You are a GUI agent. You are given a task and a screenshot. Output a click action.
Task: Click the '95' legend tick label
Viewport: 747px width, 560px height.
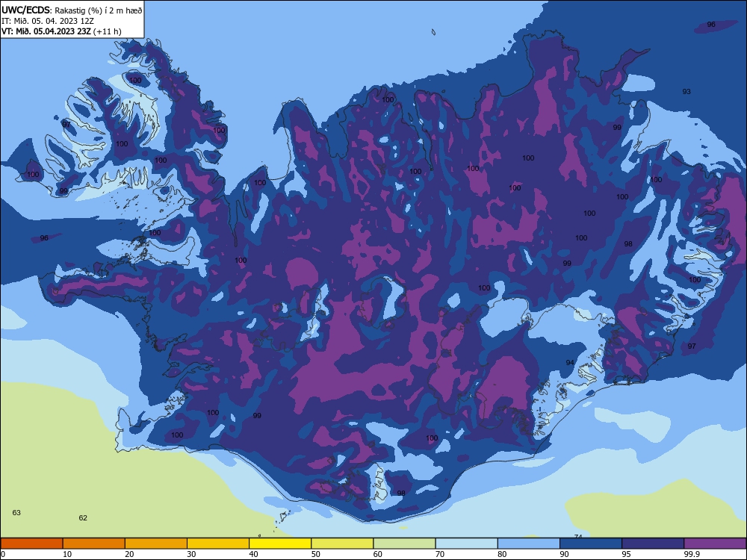[627, 554]
